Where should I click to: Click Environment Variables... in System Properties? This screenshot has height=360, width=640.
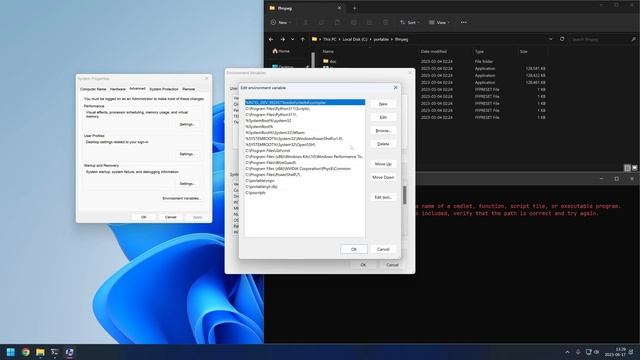(181, 198)
